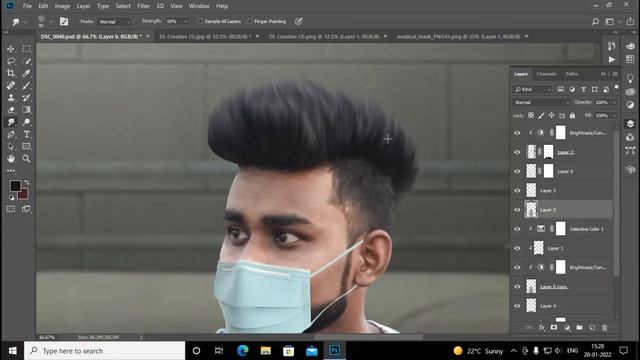Toggle visibility of Layer 6
This screenshot has width=640, height=360.
517,171
